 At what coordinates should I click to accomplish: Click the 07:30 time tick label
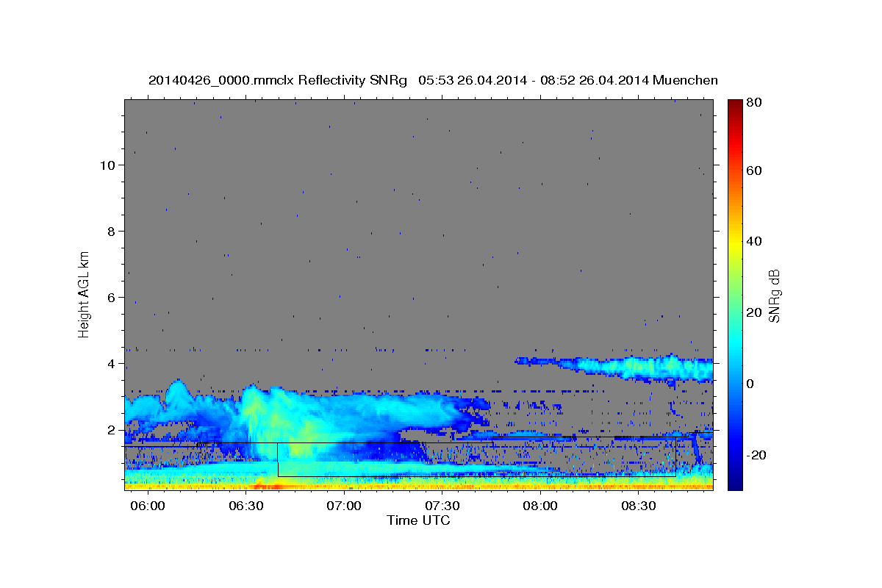(442, 506)
